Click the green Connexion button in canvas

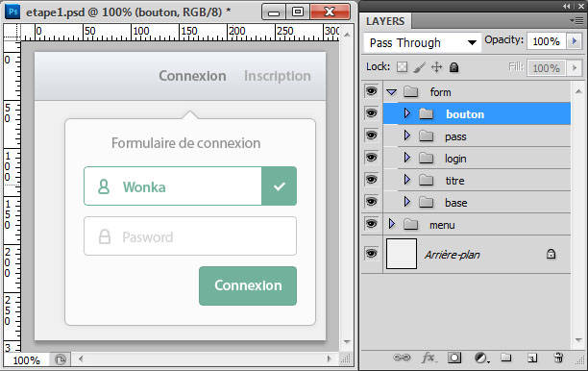248,285
